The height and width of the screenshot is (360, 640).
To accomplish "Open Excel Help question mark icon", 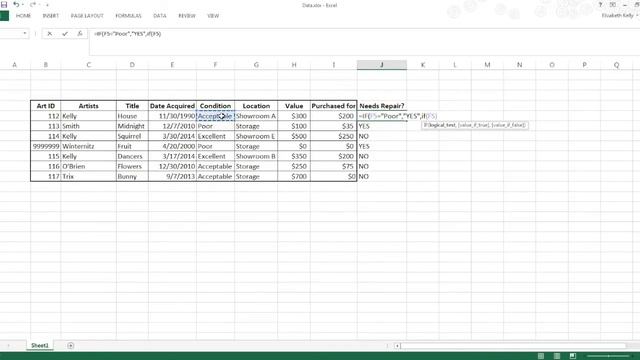I will click(600, 4).
